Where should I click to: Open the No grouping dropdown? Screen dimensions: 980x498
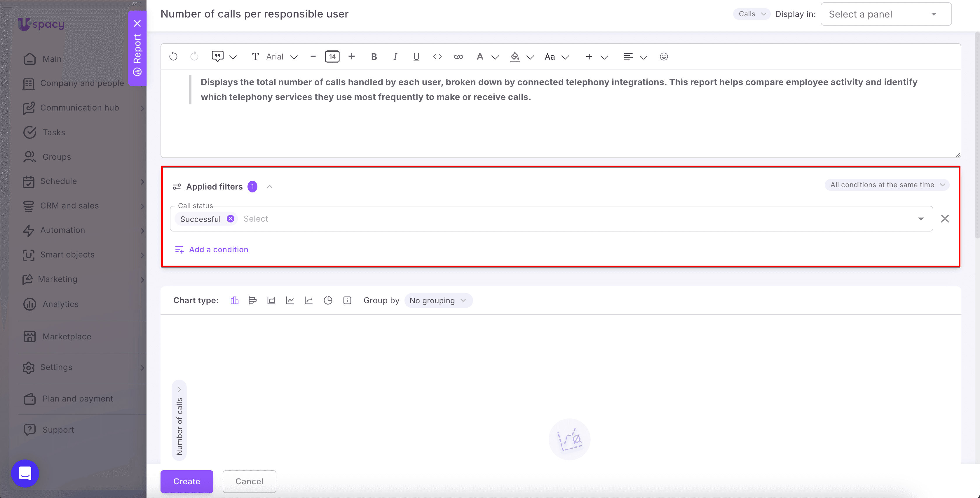tap(438, 300)
